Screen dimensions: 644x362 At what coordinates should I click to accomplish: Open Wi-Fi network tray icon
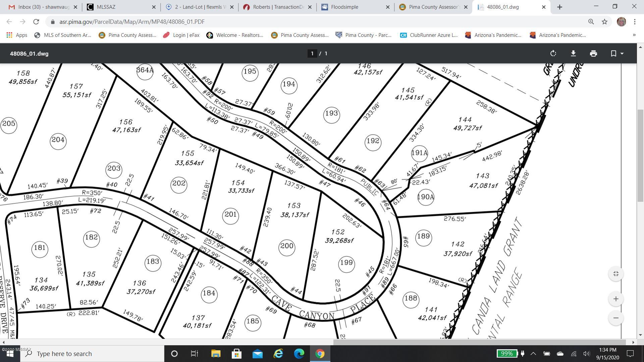(574, 354)
